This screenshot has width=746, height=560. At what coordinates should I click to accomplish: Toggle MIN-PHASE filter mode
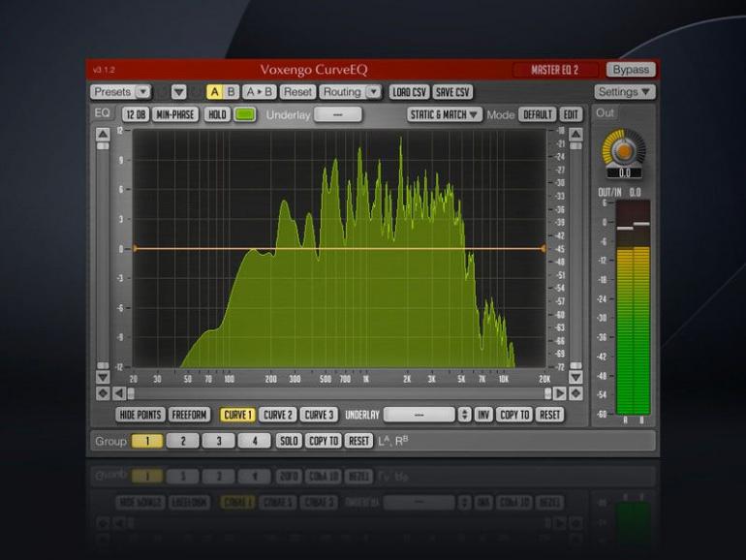coord(175,114)
